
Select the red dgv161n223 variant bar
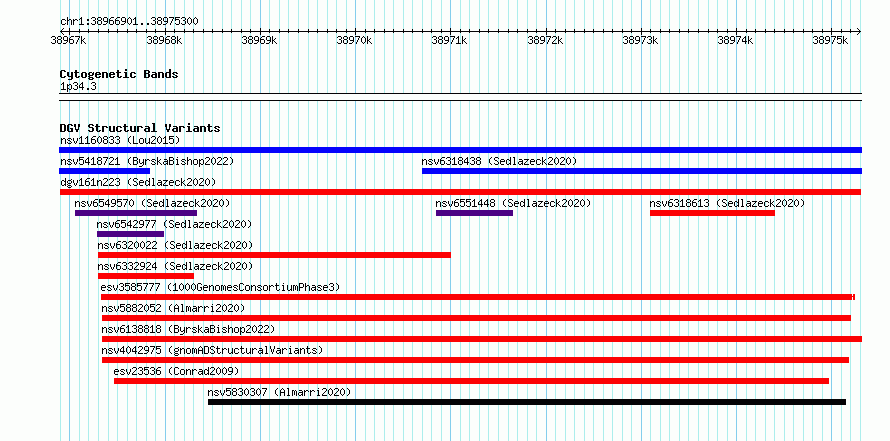point(460,192)
